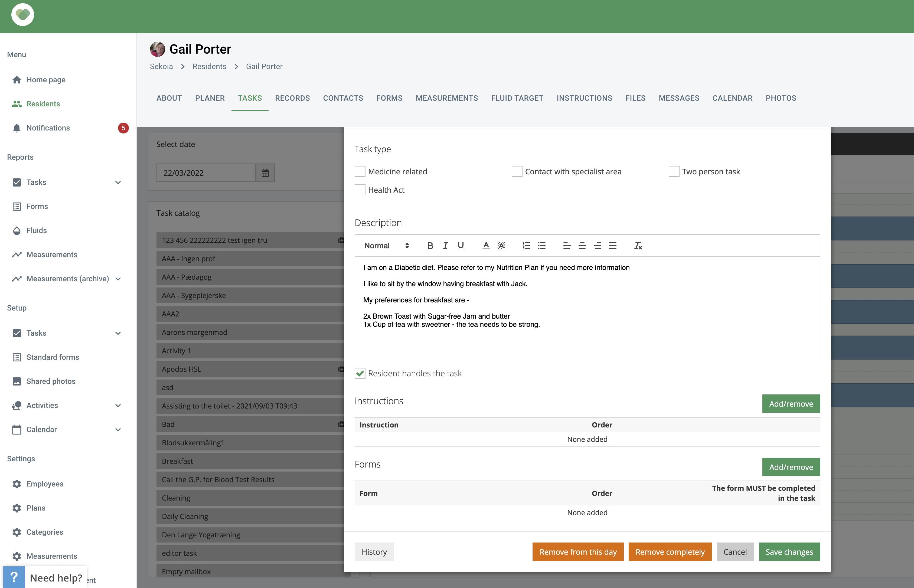Click Shared photos image icon
The image size is (914, 588).
[x=17, y=381]
